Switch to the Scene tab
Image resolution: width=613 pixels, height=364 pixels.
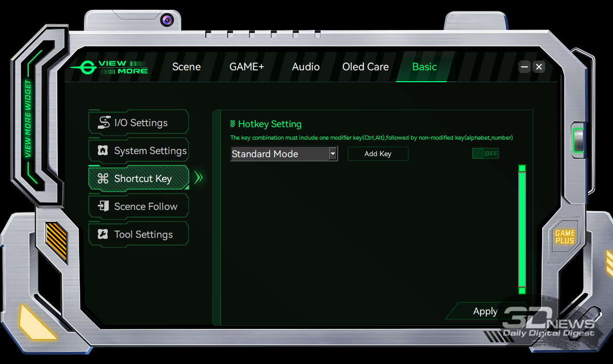pyautogui.click(x=186, y=67)
